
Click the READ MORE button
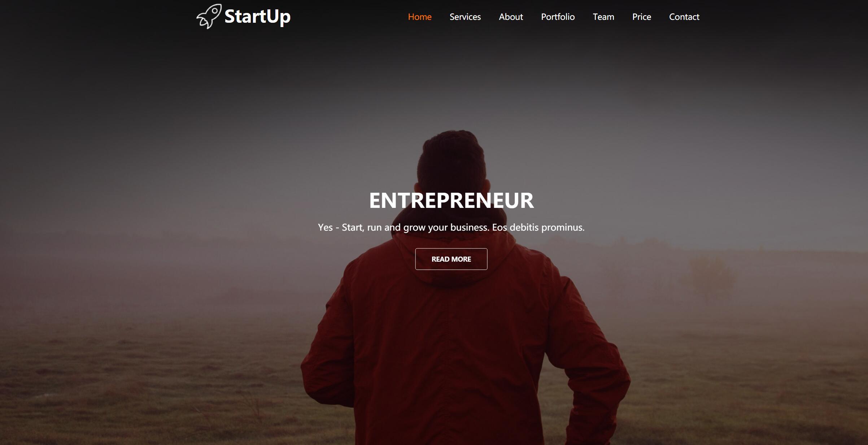tap(451, 259)
